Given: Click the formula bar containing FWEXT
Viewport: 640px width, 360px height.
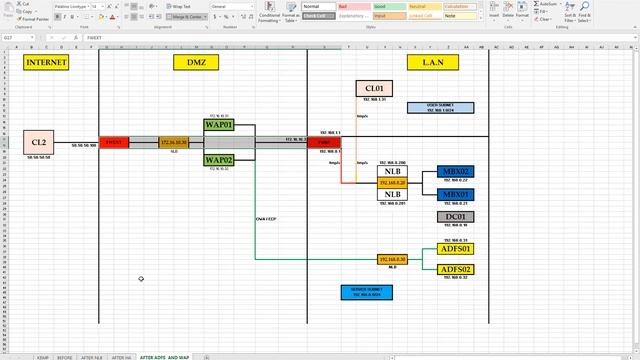Looking at the screenshot, I should coord(358,38).
